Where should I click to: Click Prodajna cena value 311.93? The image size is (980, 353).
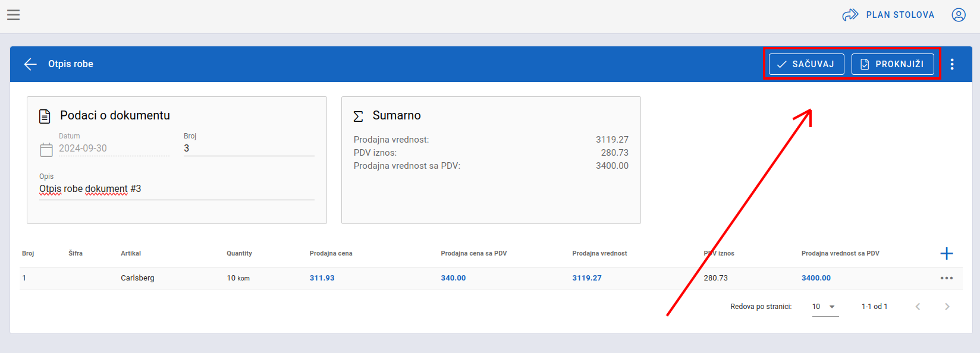coord(322,278)
